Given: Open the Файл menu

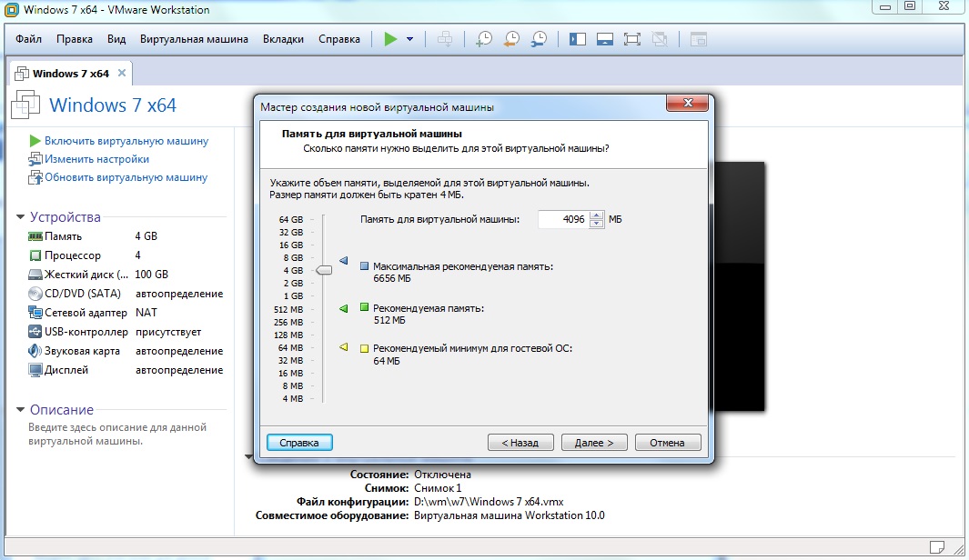Looking at the screenshot, I should [x=28, y=39].
